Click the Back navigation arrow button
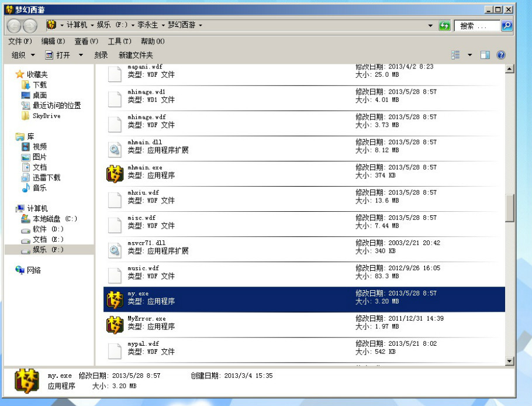The width and height of the screenshot is (532, 406). point(14,26)
